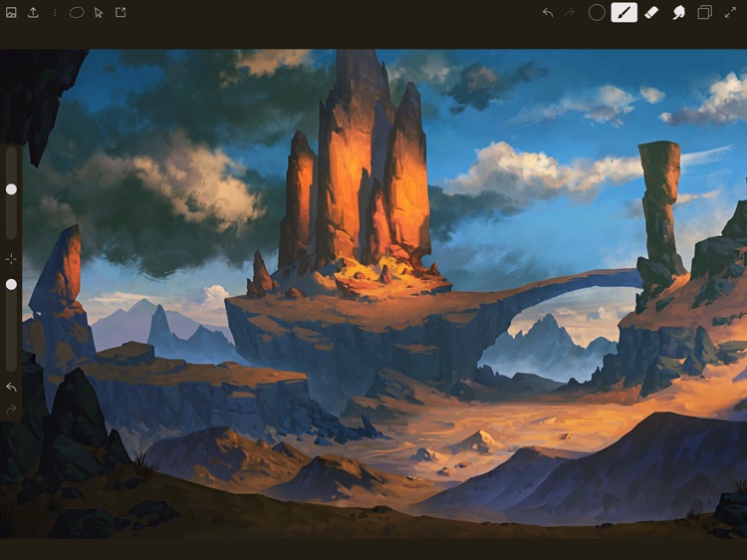Click the open-in-new-window export icon
The height and width of the screenshot is (560, 747).
tap(121, 12)
